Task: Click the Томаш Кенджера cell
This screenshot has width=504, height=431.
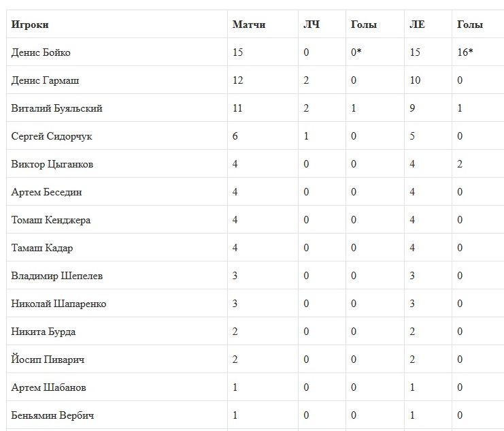Action: (51, 220)
